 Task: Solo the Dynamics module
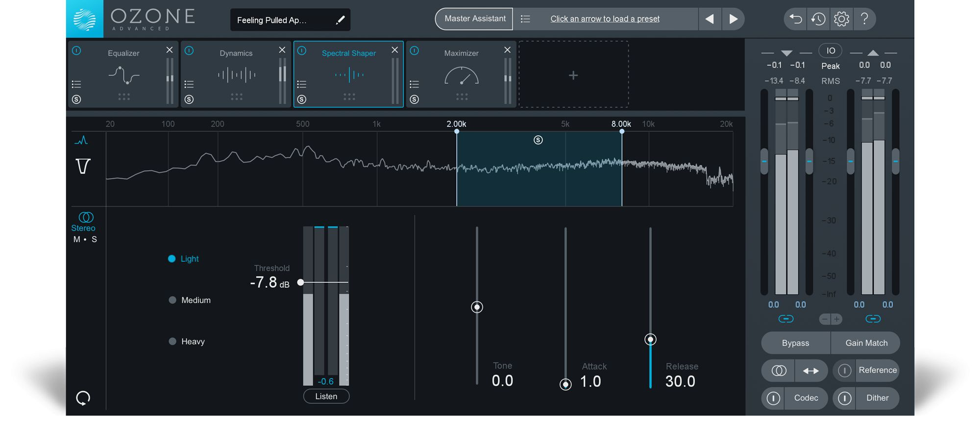189,100
